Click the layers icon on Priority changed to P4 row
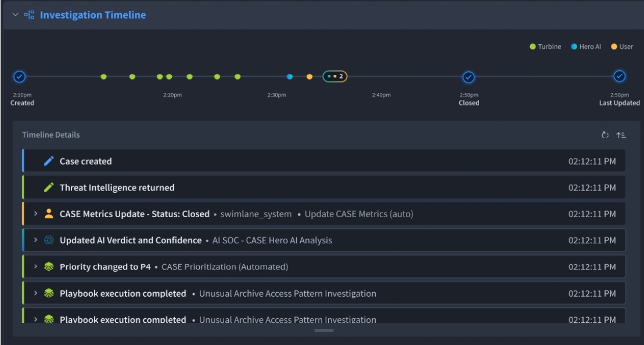 [x=49, y=267]
